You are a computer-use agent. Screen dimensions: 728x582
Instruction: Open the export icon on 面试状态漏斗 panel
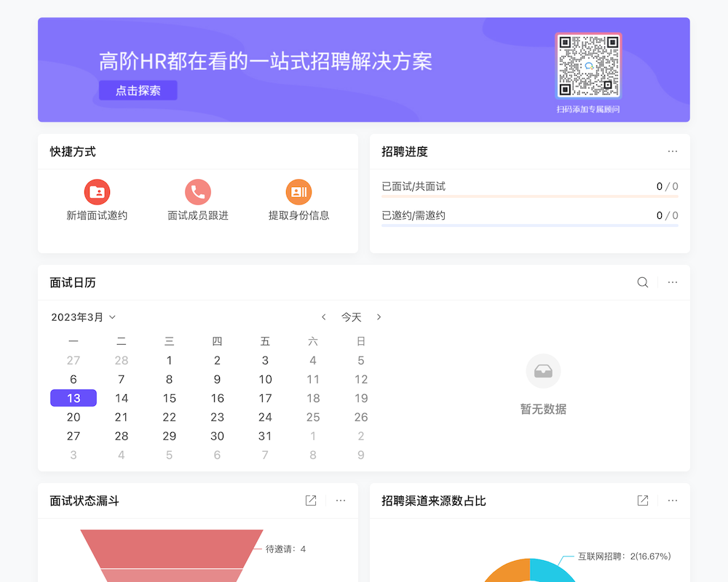click(311, 501)
